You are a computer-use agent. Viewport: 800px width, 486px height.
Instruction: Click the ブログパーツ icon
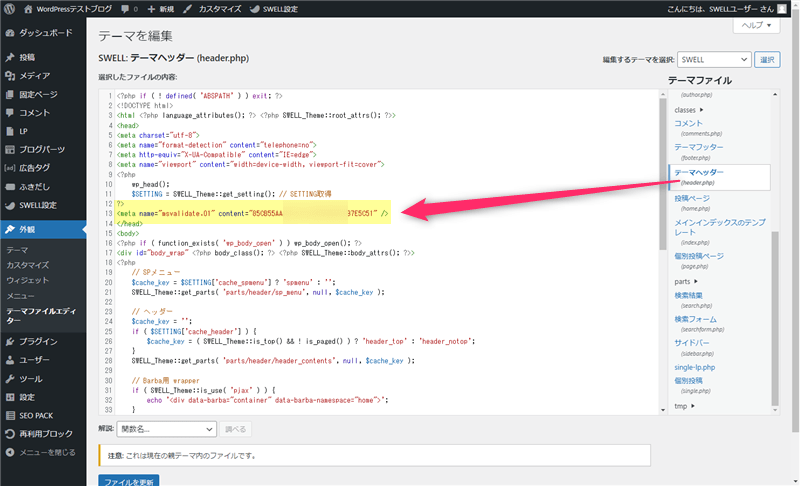click(x=10, y=149)
